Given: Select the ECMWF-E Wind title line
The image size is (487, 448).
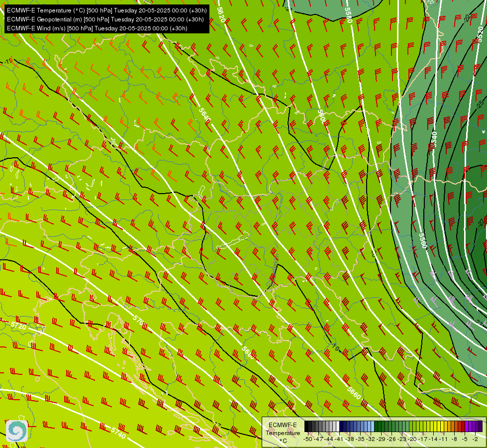Looking at the screenshot, I should [97, 28].
